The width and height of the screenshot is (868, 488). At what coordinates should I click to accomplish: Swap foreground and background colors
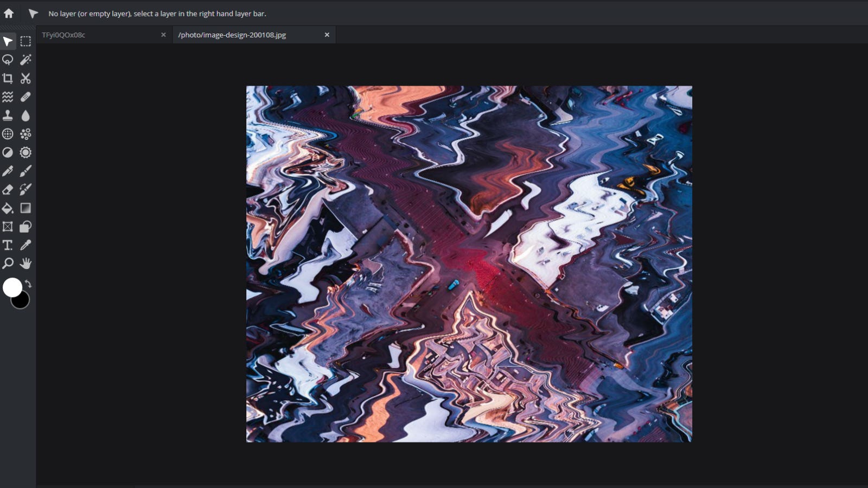pyautogui.click(x=28, y=284)
